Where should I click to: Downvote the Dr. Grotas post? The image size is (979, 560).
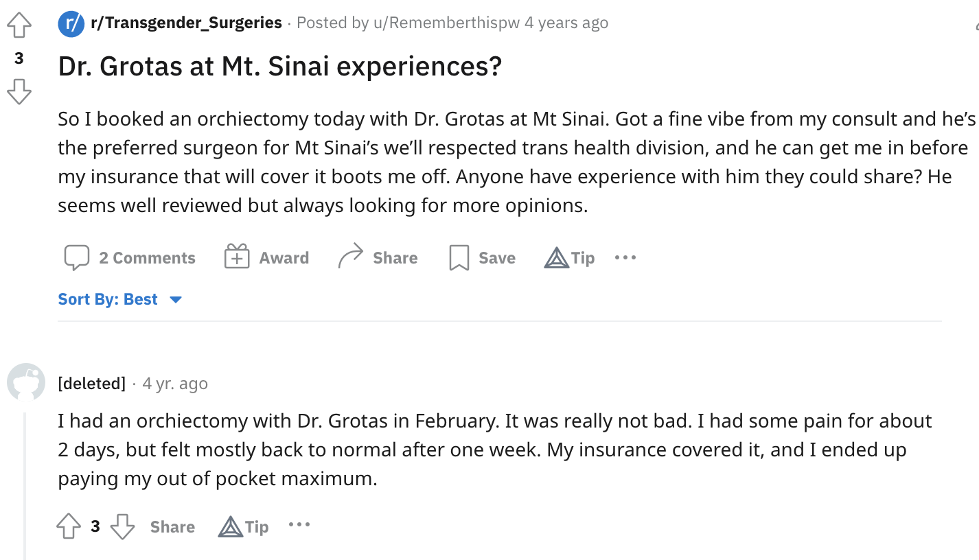point(19,91)
